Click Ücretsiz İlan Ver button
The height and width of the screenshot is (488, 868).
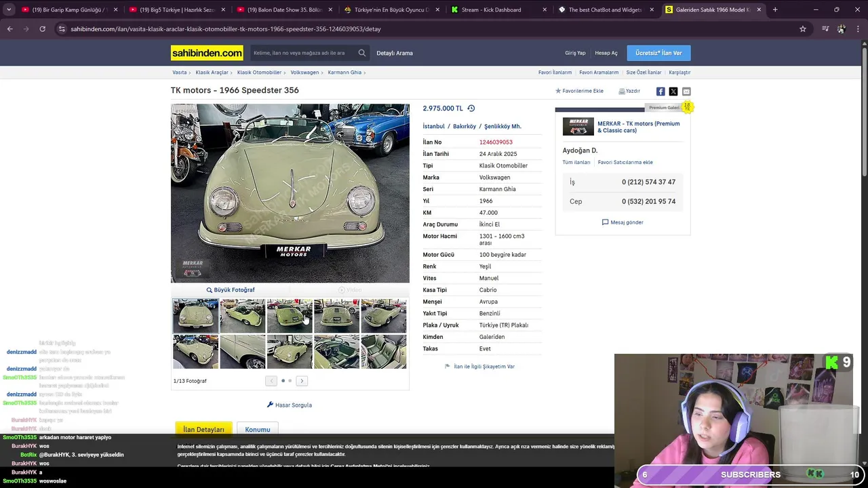pos(659,53)
